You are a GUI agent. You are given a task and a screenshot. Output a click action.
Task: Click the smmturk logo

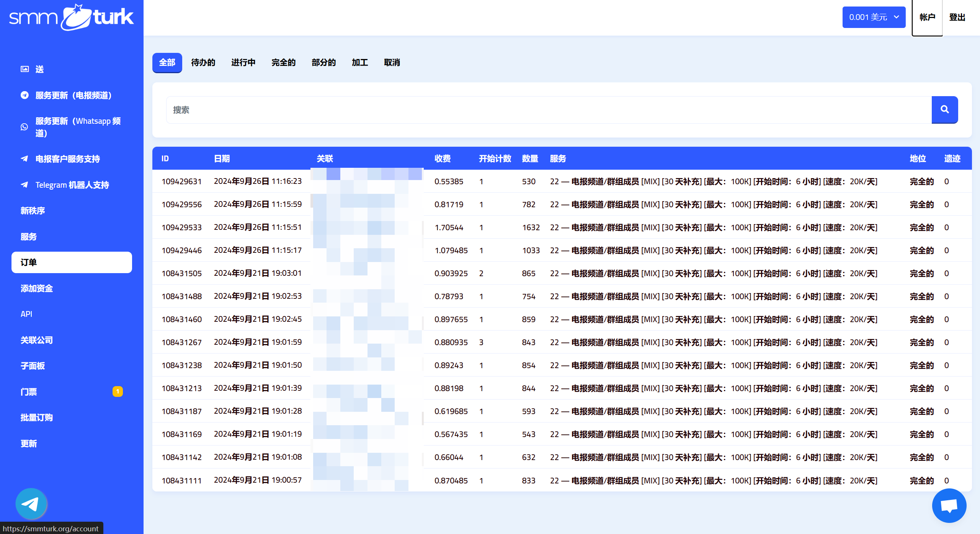[72, 17]
